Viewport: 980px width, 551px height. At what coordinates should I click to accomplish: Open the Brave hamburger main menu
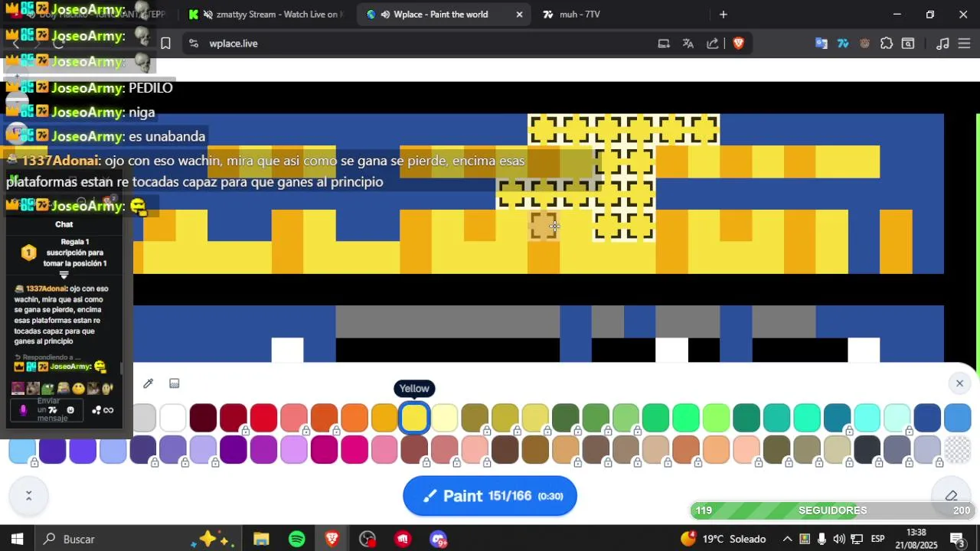pyautogui.click(x=965, y=44)
